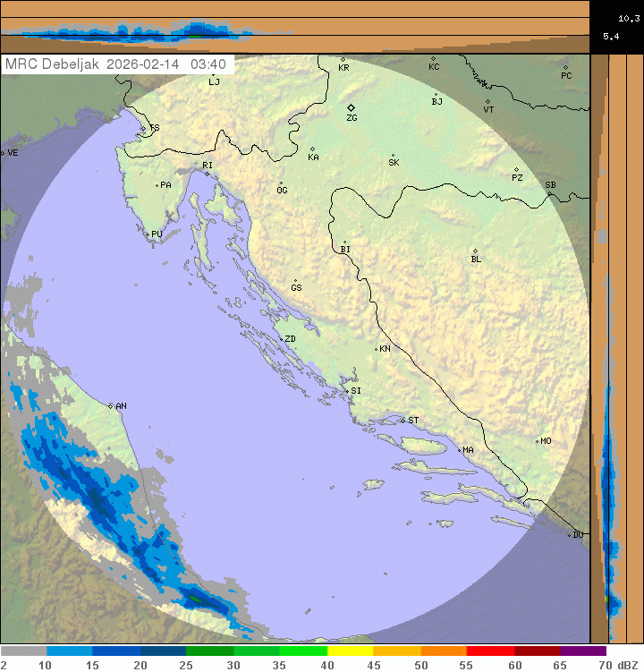Click the MRC Debeljak timestamp label

click(x=117, y=64)
